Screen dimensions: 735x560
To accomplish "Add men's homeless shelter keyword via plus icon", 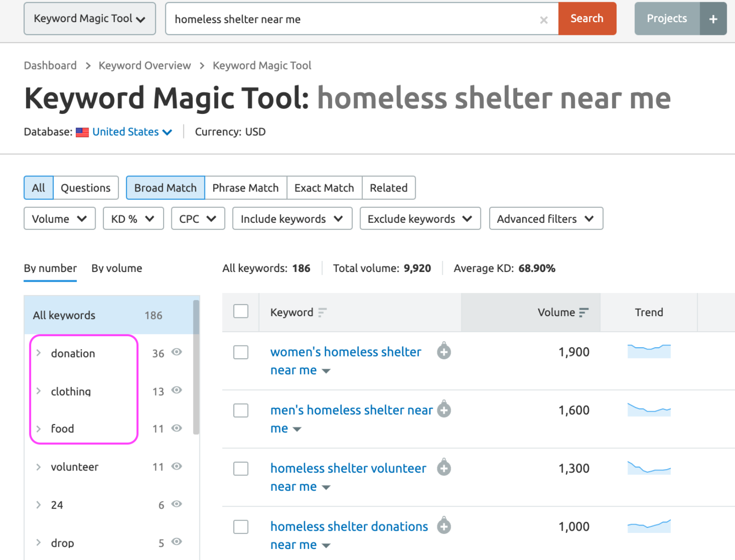I will [x=444, y=409].
